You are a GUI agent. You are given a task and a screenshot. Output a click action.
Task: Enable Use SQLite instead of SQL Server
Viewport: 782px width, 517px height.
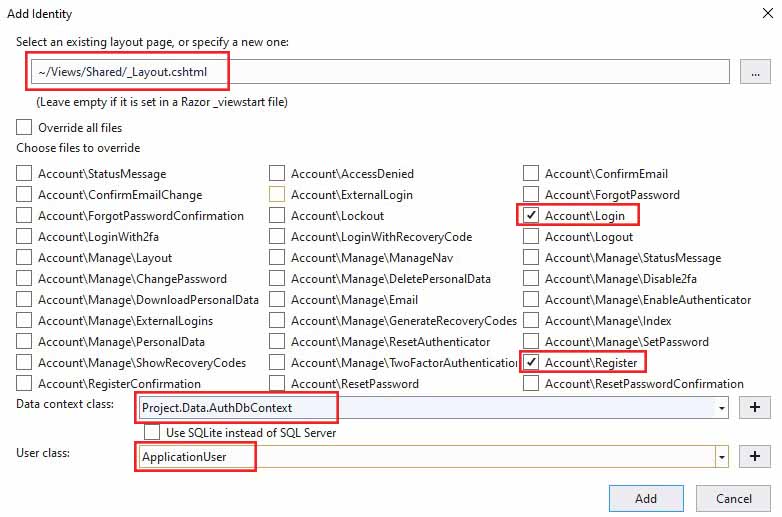tap(152, 432)
